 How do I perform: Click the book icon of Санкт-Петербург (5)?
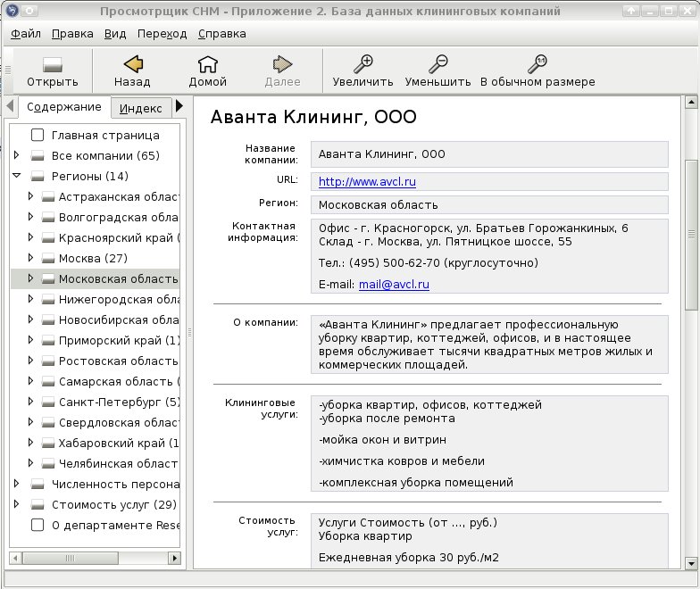[x=48, y=402]
